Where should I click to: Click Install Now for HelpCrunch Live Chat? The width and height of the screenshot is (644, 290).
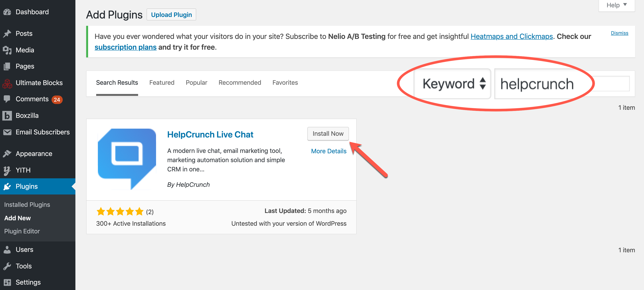328,134
